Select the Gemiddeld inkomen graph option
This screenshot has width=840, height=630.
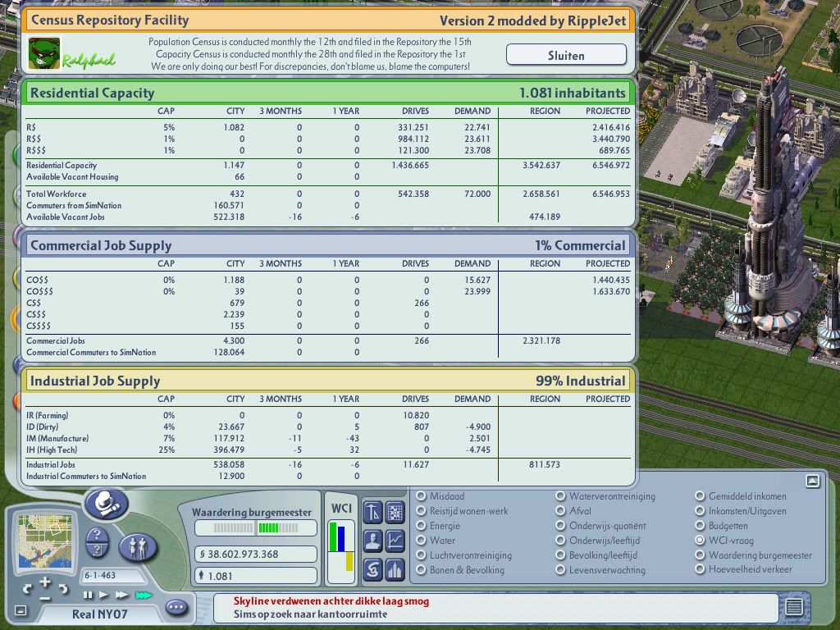(700, 496)
